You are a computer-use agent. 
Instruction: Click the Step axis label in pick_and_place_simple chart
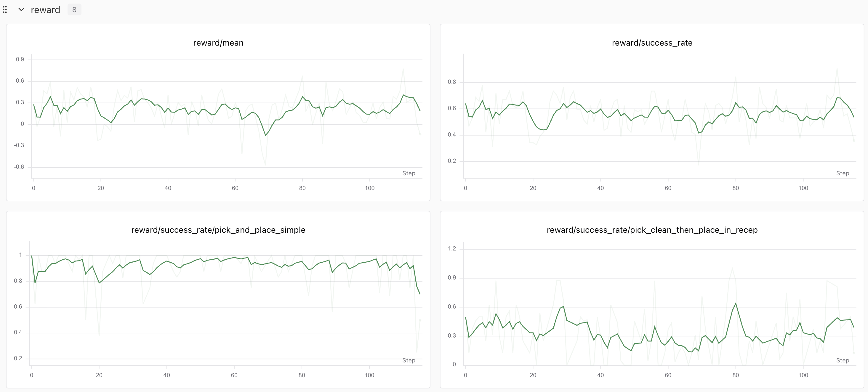[409, 361]
